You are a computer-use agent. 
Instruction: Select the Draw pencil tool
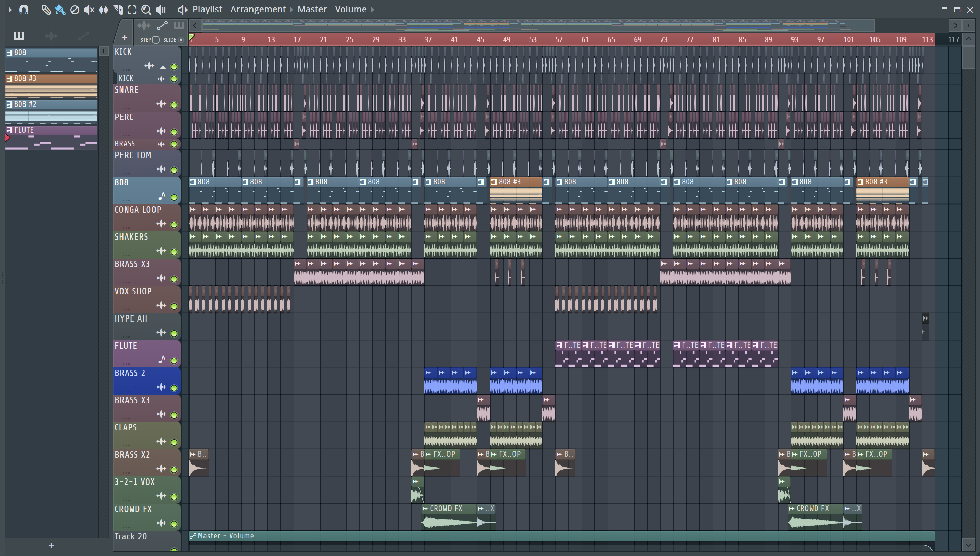[x=46, y=10]
